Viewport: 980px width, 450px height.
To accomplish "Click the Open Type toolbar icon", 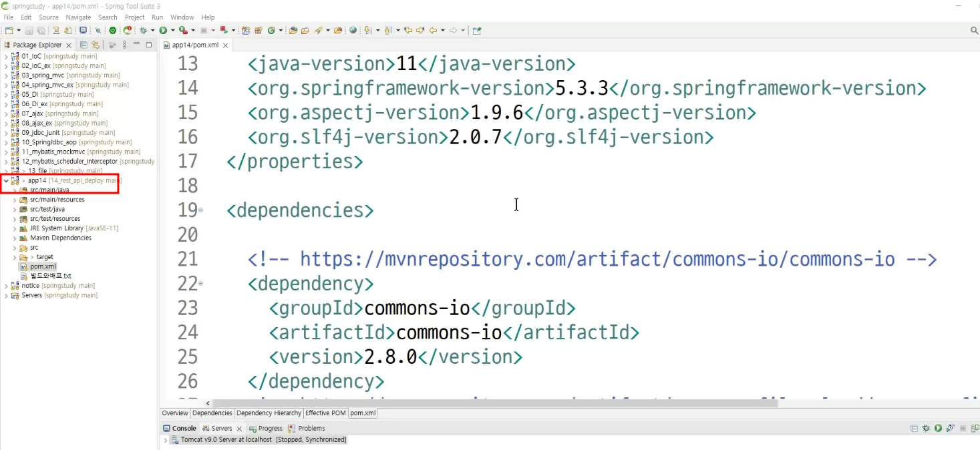I will pyautogui.click(x=293, y=31).
